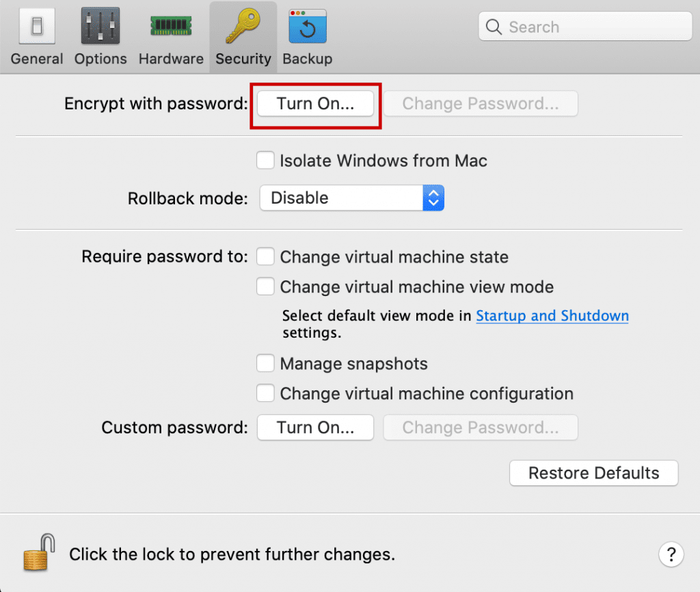Open the Backup icon in toolbar
The width and height of the screenshot is (700, 592).
pyautogui.click(x=308, y=27)
